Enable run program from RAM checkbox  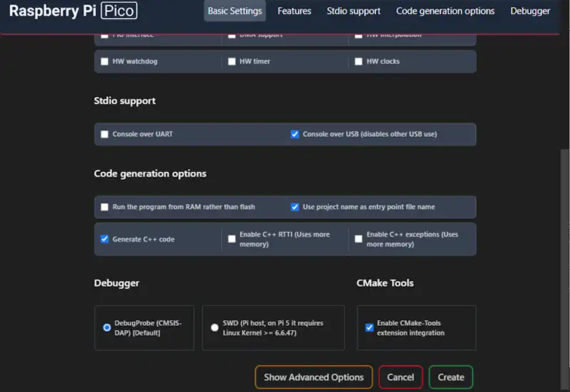point(105,207)
